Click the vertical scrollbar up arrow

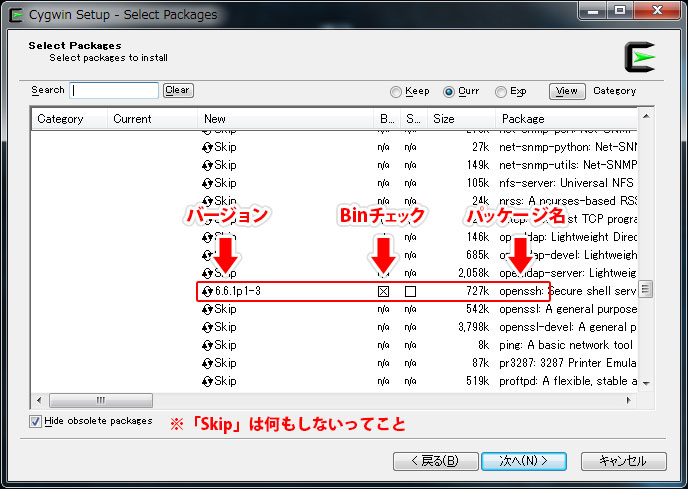click(x=646, y=116)
